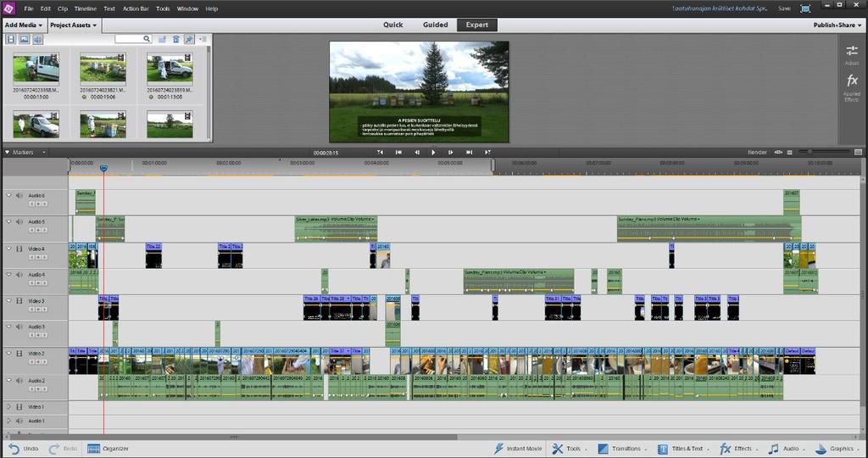Screen dimensions: 868x458
Task: Mute the Audio 5 track speaker
Action: tap(19, 222)
